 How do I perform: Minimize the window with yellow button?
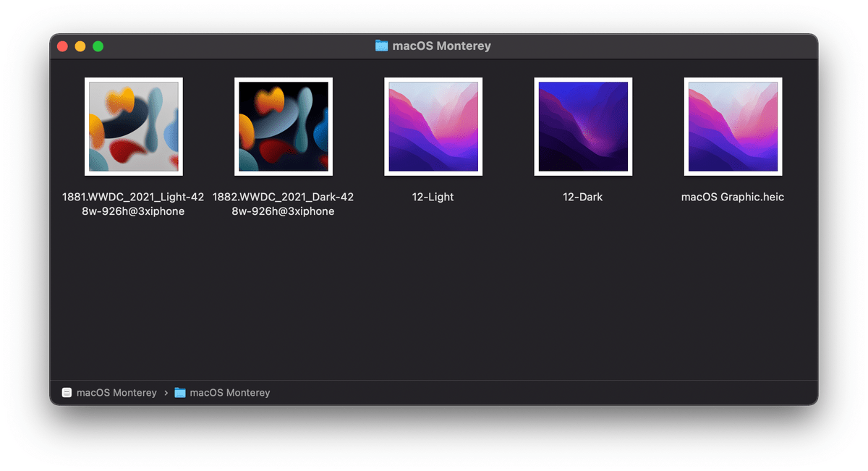[80, 46]
